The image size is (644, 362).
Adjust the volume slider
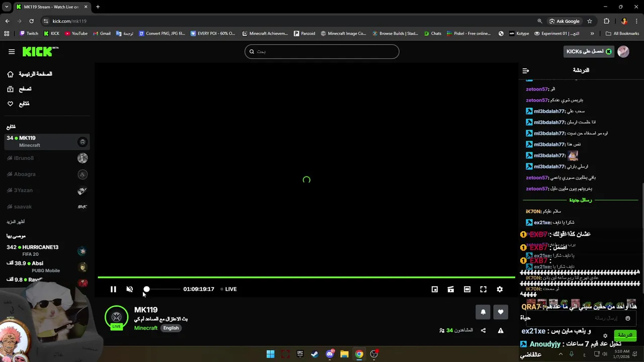pos(163,289)
